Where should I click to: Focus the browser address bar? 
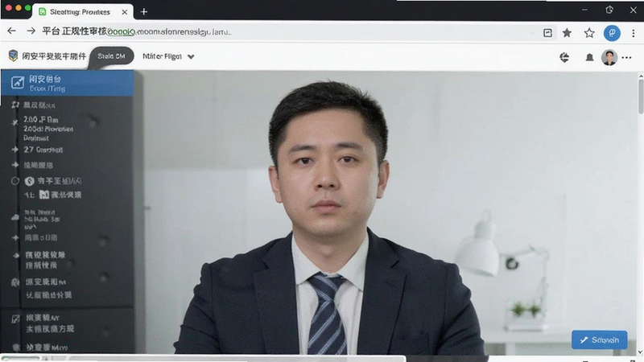pos(287,32)
